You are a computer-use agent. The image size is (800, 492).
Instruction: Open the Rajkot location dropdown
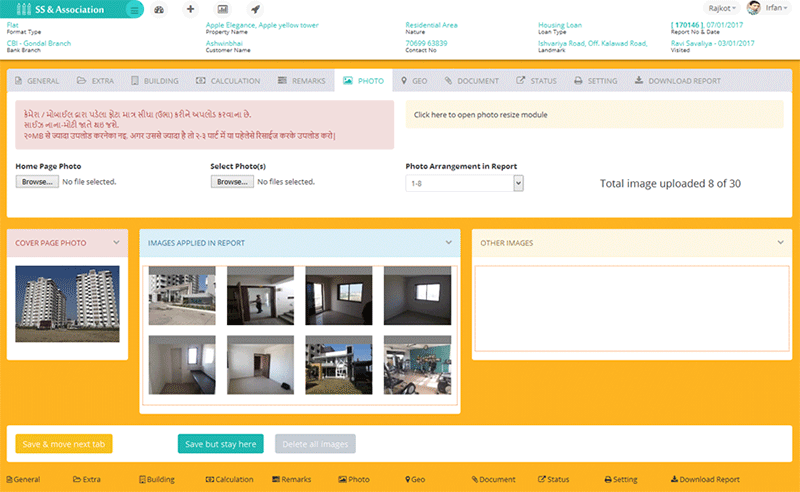pyautogui.click(x=721, y=8)
